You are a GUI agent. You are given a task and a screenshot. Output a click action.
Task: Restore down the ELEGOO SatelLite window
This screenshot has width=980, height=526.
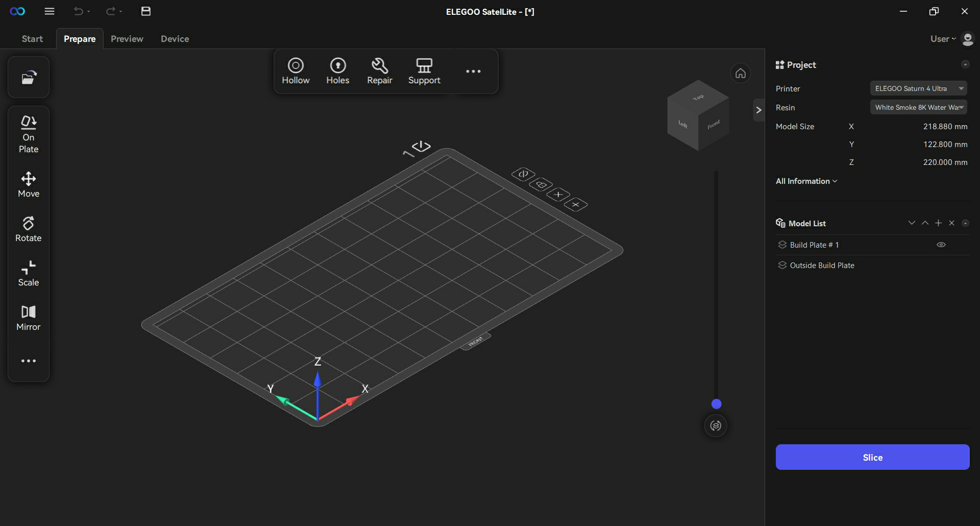click(x=934, y=11)
